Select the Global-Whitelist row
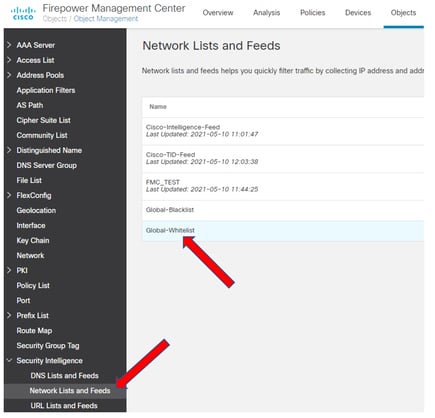 [283, 230]
